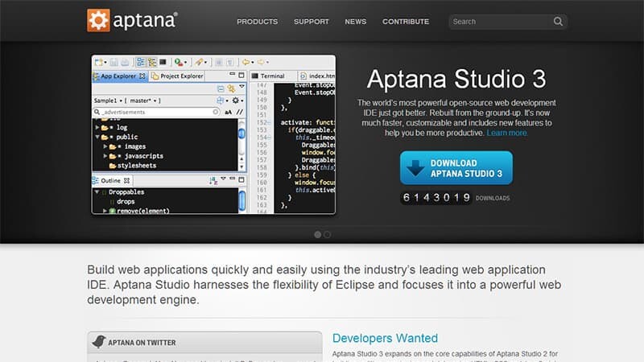Screen dimensions: 644x362
Task: Select the second carousel slide dot
Action: coord(327,235)
